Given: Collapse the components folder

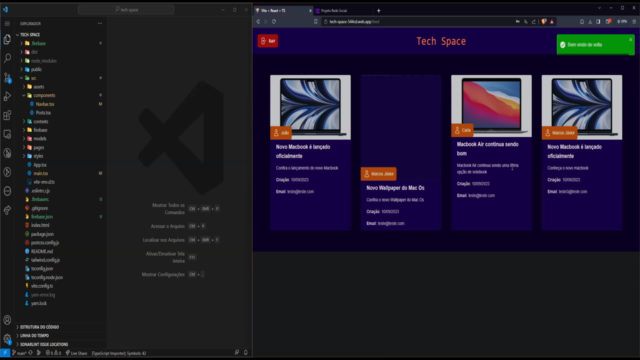Looking at the screenshot, I should 44,96.
